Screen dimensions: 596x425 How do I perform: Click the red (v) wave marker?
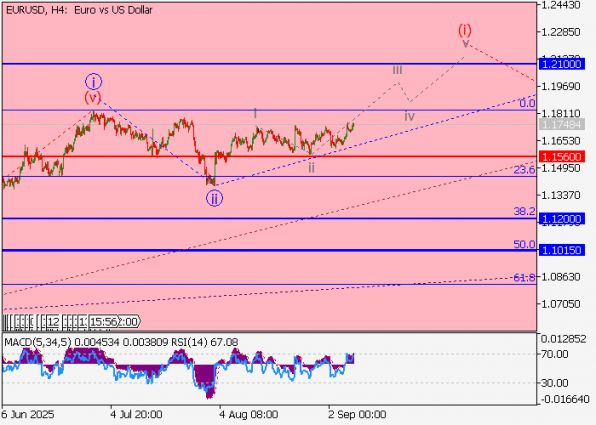coord(93,98)
